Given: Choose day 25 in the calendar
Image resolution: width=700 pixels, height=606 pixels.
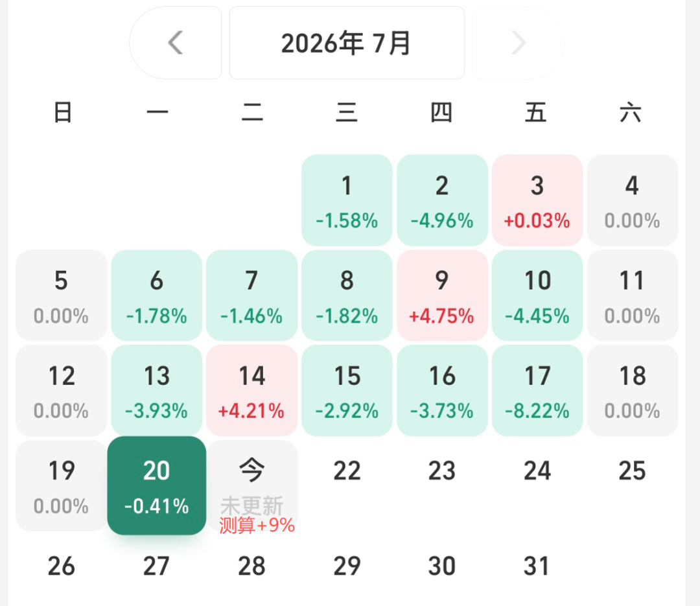Looking at the screenshot, I should (x=633, y=471).
